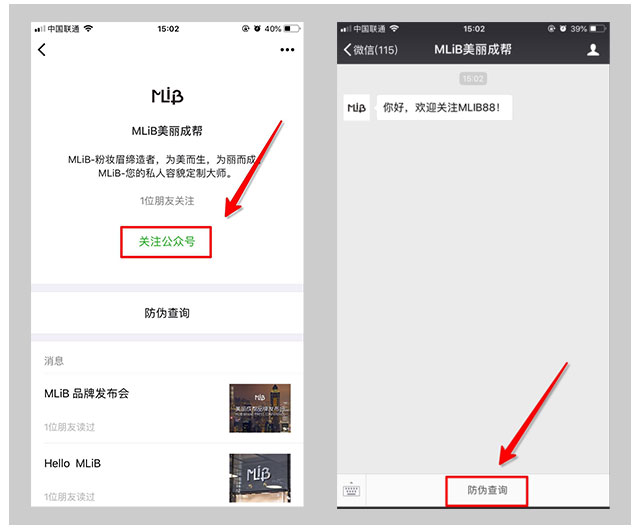Tap the Hello MLiB article thumbnail
This screenshot has height=530, width=640.
coord(260,478)
